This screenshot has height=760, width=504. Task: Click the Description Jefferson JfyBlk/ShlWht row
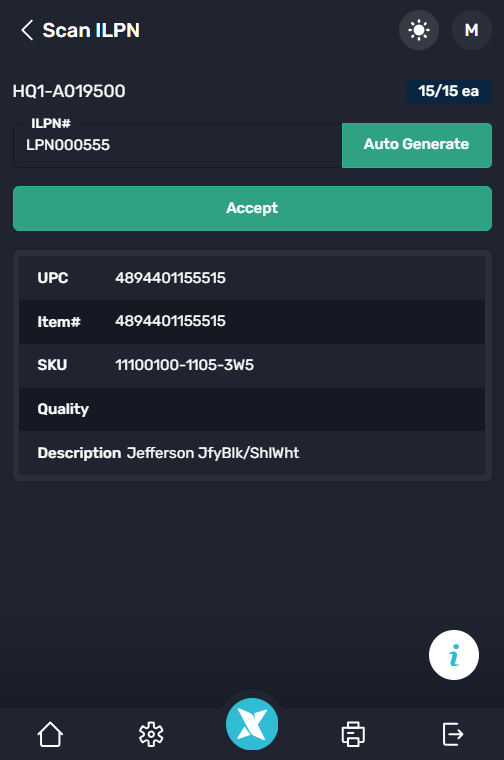click(x=252, y=453)
